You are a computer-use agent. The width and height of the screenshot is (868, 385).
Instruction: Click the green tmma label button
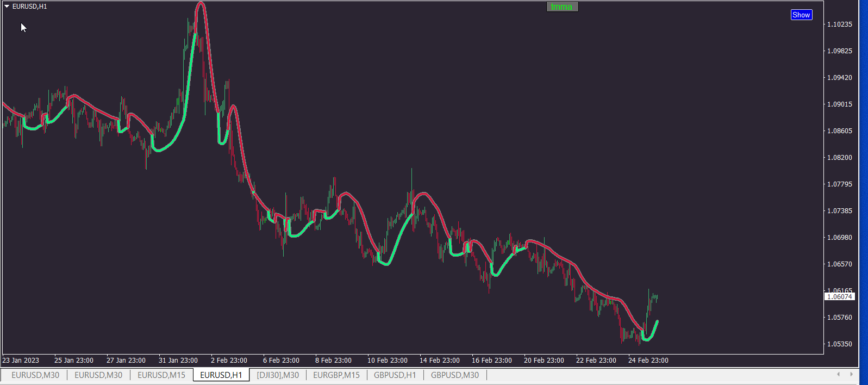click(x=562, y=7)
